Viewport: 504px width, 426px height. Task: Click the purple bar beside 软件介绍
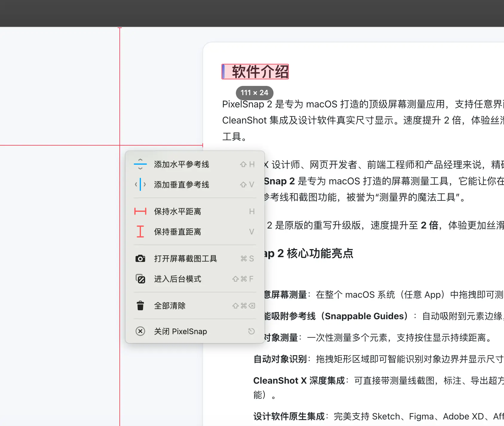click(x=223, y=72)
